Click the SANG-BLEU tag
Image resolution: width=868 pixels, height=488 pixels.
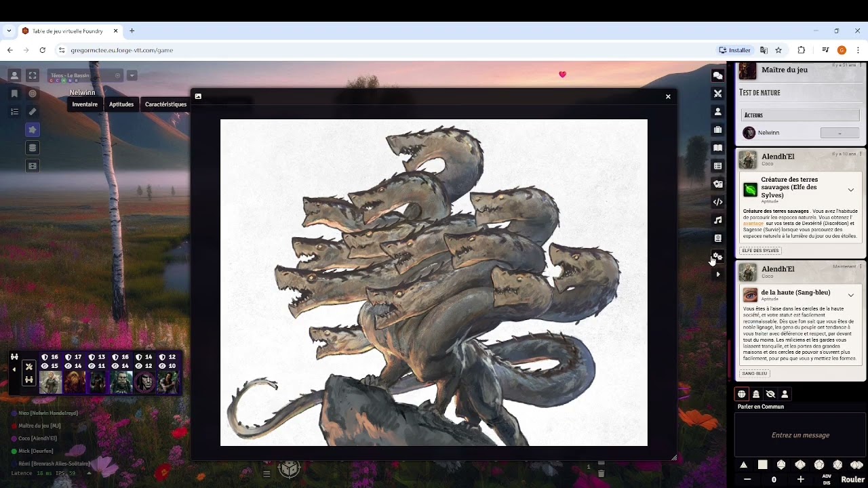point(755,373)
